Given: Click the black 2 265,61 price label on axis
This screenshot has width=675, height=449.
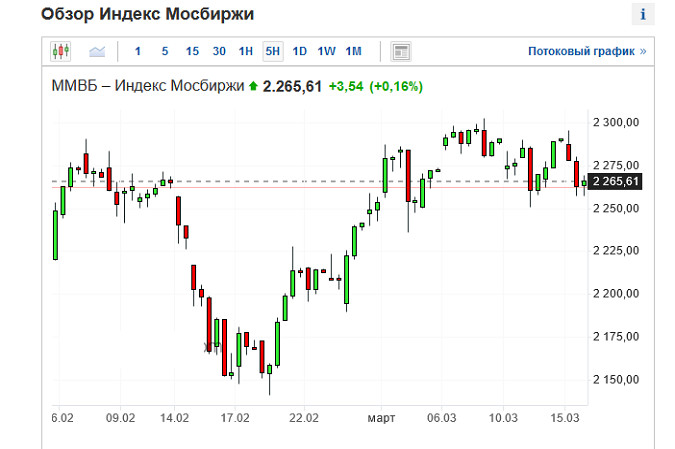Looking at the screenshot, I should coord(615,181).
